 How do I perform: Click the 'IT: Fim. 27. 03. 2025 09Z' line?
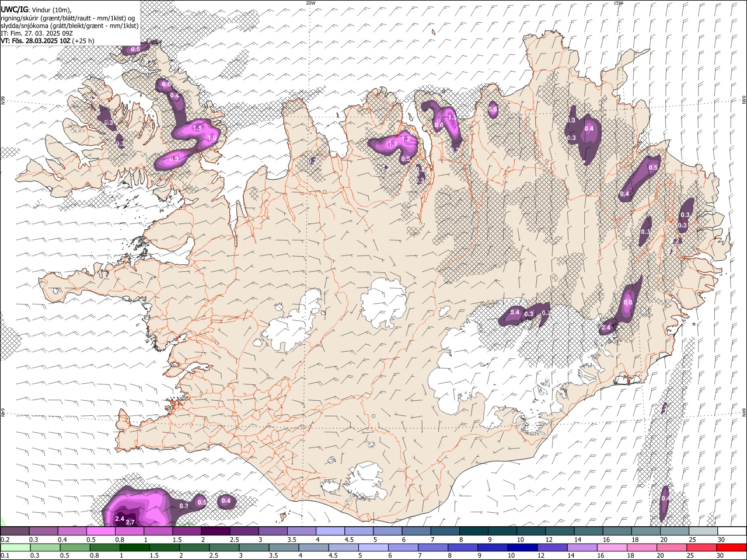tap(37, 33)
